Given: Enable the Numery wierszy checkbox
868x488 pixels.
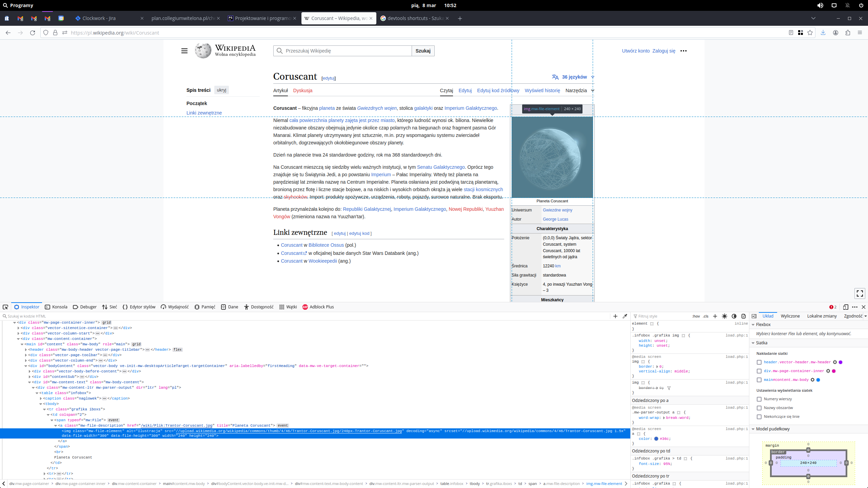Looking at the screenshot, I should 759,399.
